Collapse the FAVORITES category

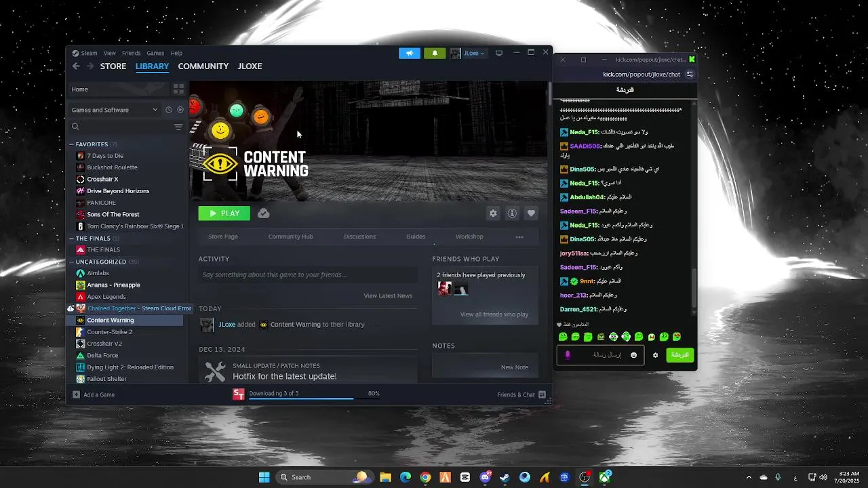[71, 144]
